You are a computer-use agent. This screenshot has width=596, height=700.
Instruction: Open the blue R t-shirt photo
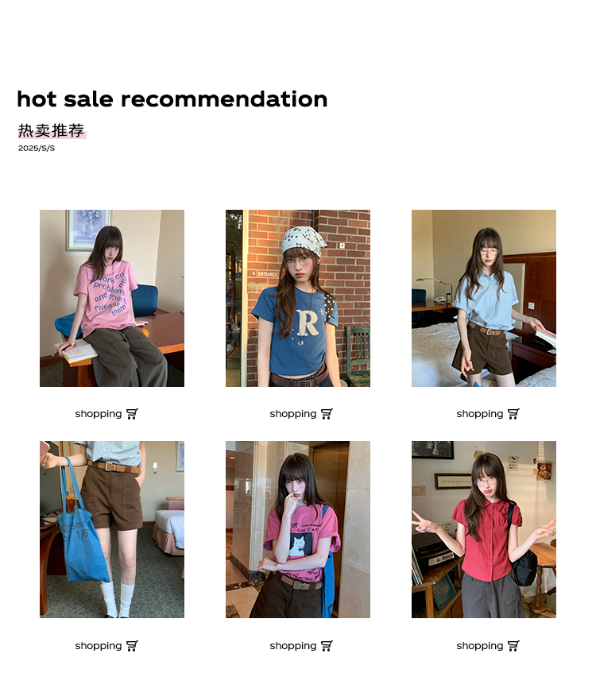tap(298, 298)
